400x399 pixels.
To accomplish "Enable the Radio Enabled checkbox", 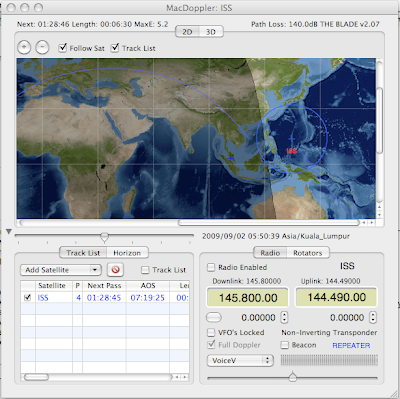I will coord(211,267).
